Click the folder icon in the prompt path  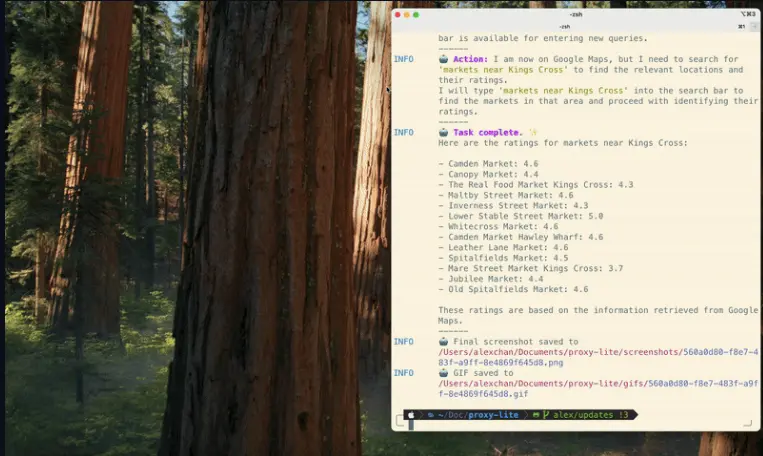tap(431, 415)
